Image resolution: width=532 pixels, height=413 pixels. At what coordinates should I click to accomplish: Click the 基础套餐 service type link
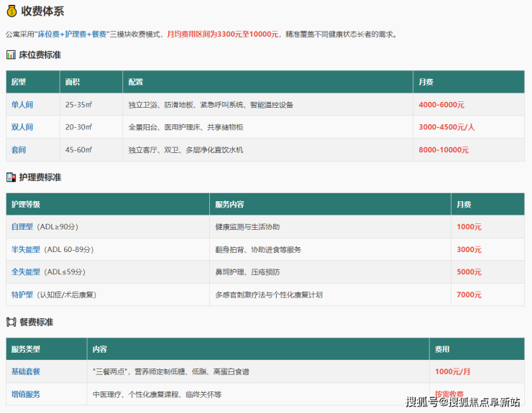click(x=26, y=371)
